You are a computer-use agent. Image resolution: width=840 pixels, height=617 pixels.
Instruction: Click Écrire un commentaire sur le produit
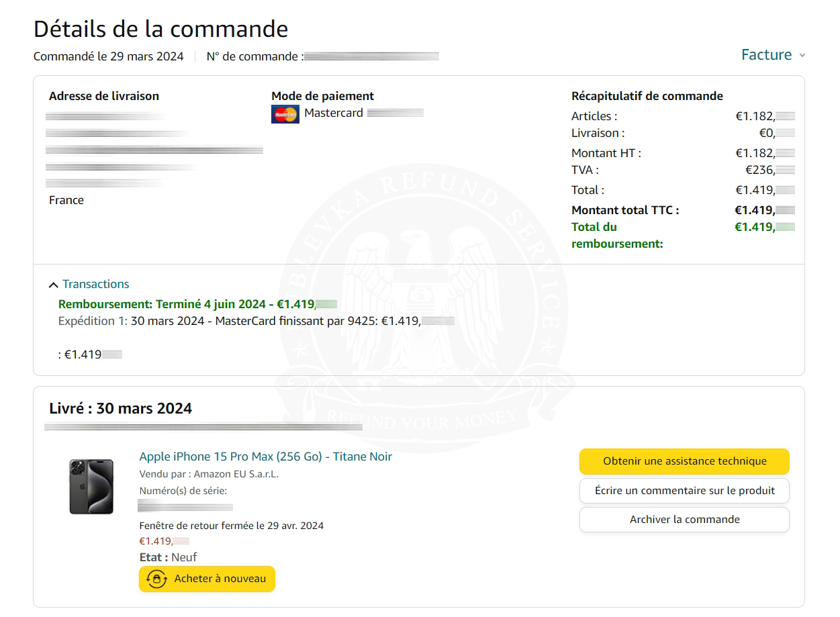coord(684,491)
